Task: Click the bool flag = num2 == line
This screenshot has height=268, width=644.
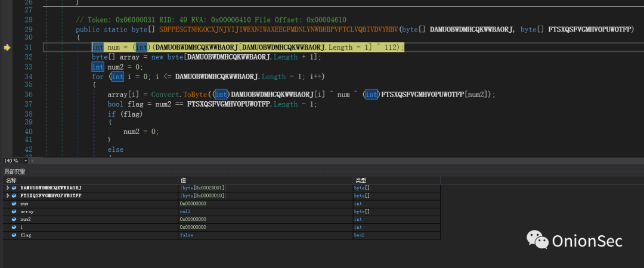Action: tap(212, 105)
